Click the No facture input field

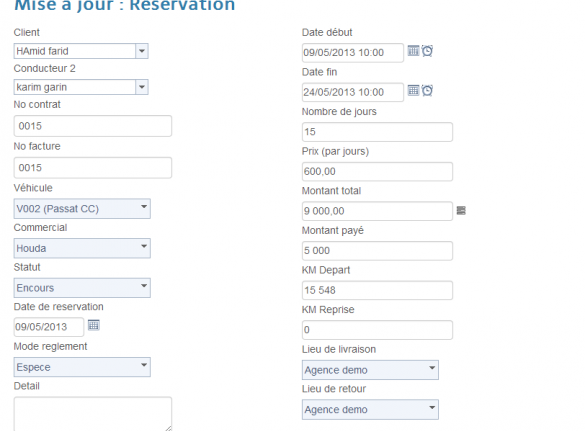pyautogui.click(x=93, y=168)
